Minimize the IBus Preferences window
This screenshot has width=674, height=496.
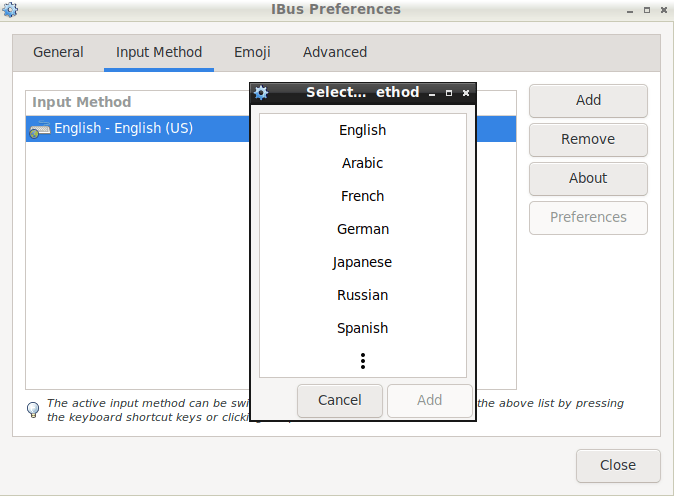pos(630,10)
